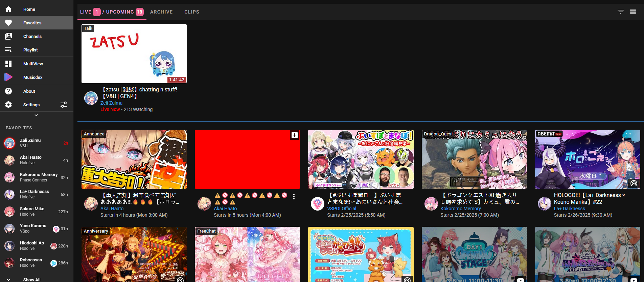
Task: Select Favorites in the sidebar menu
Action: (37, 23)
